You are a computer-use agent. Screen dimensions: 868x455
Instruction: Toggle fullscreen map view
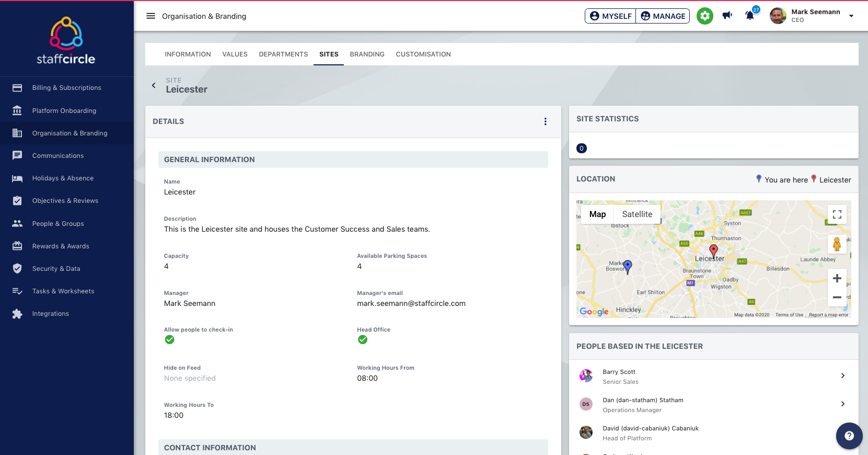[x=837, y=214]
